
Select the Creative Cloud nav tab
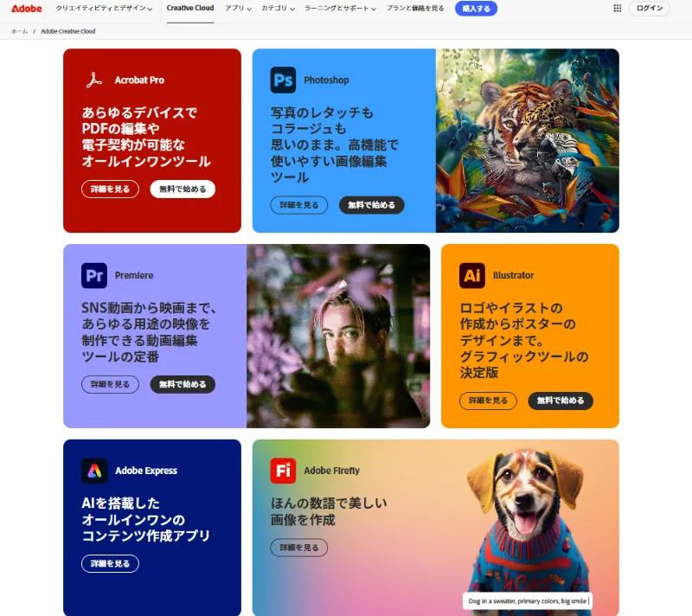(190, 8)
